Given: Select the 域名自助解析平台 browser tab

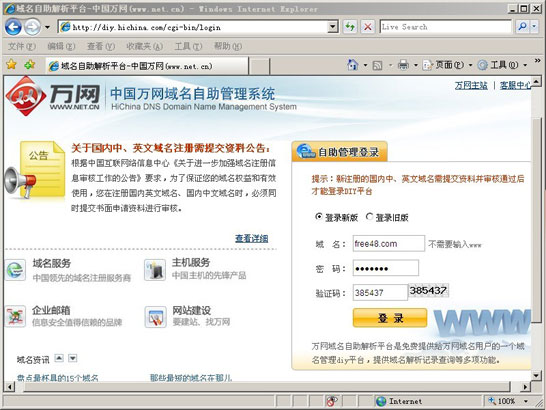Looking at the screenshot, I should pyautogui.click(x=147, y=66).
